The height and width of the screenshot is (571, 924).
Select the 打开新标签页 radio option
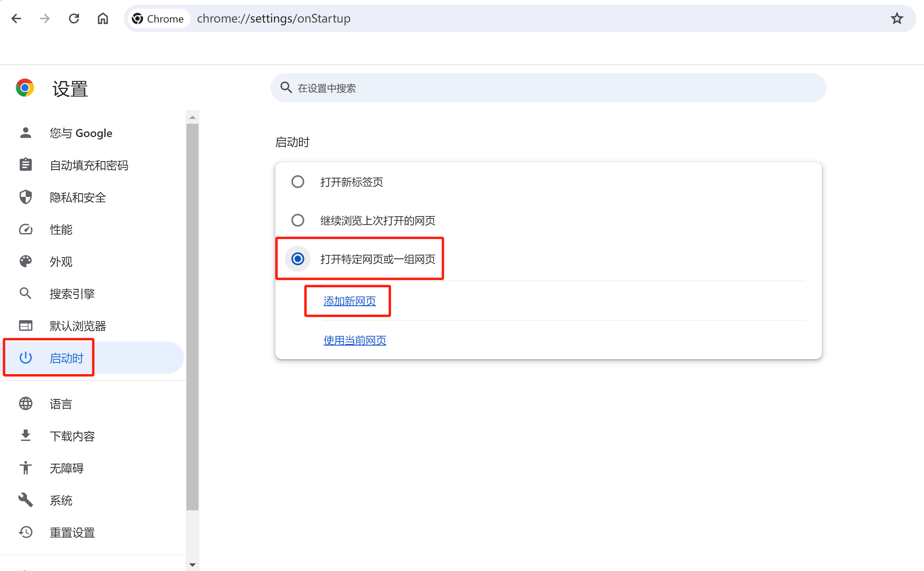coord(298,182)
